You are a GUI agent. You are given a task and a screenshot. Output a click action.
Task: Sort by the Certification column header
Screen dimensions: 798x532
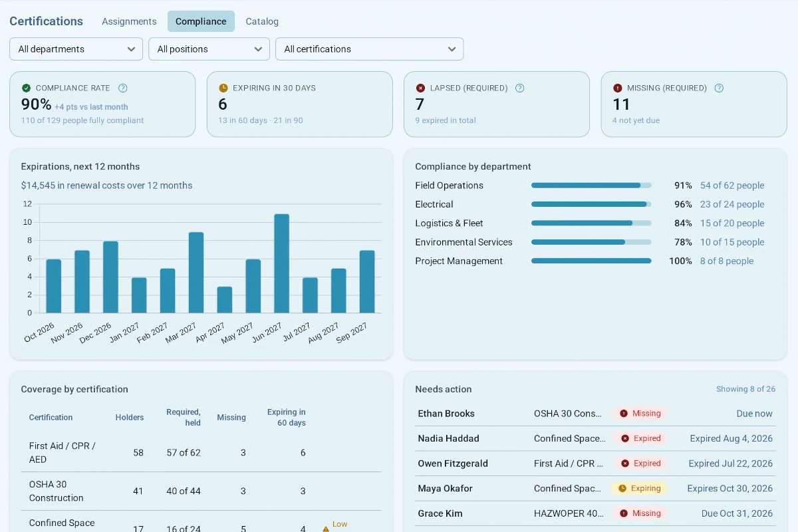[51, 418]
